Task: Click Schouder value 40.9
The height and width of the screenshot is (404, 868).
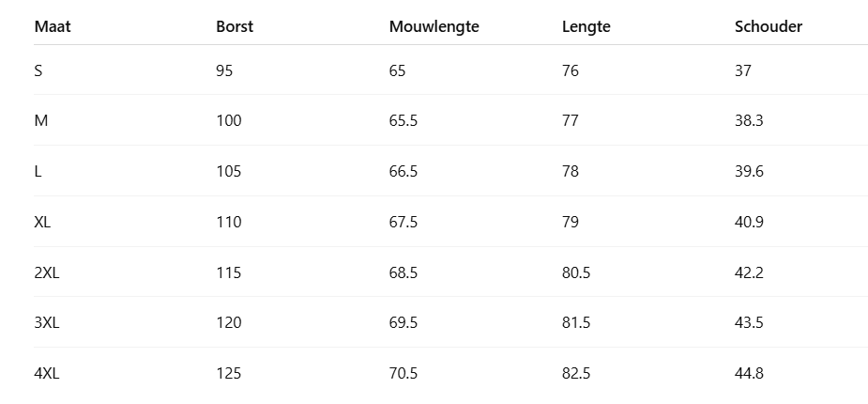Action: click(749, 222)
